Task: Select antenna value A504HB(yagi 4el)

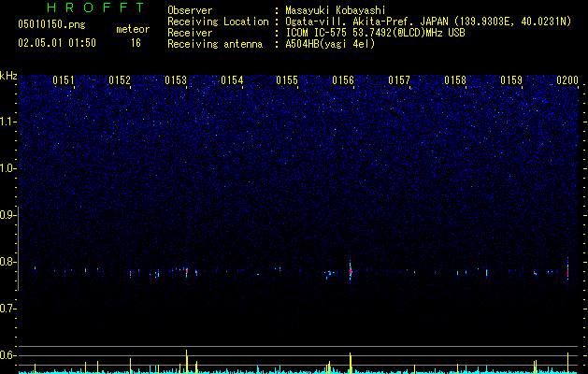Action: pos(330,44)
